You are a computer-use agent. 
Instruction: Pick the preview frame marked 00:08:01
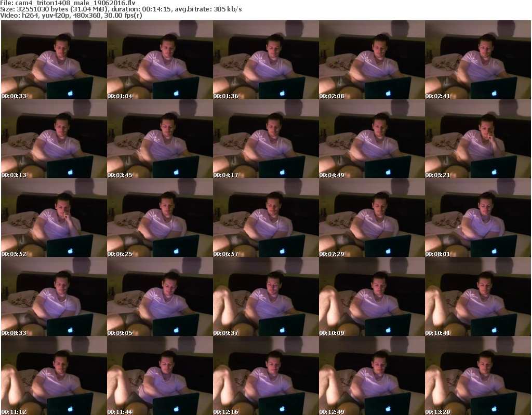point(478,218)
